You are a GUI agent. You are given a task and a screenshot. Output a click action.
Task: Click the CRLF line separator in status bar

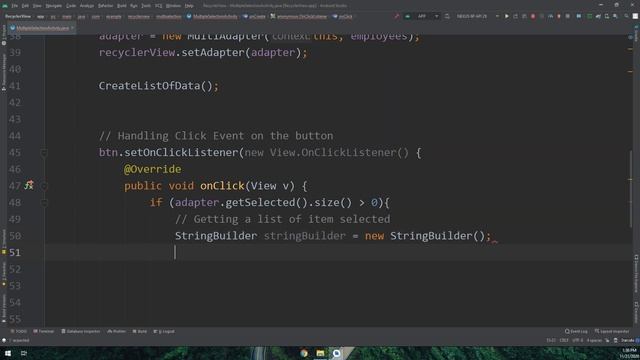click(564, 340)
